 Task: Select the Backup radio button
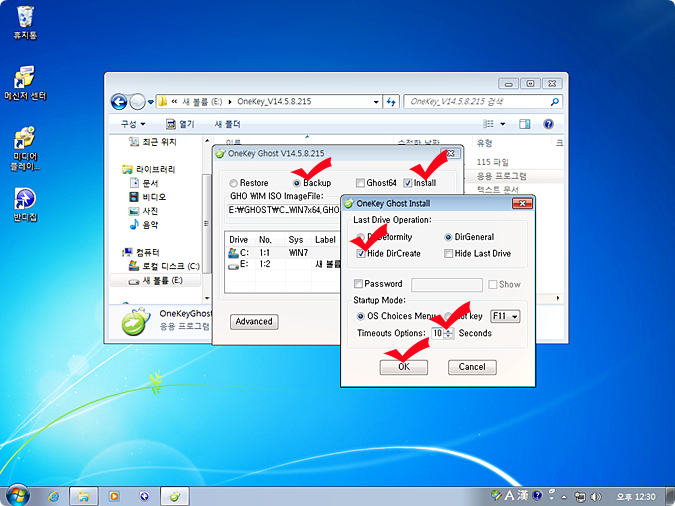[x=297, y=183]
